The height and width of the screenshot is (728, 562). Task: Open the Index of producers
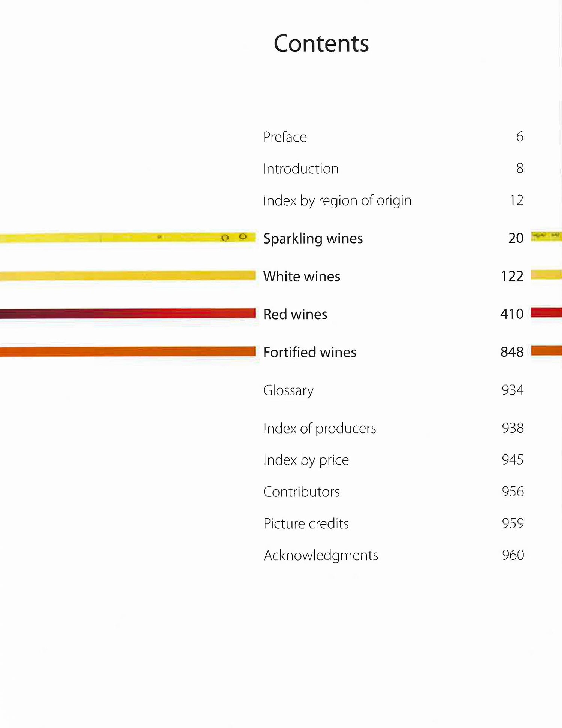320,428
